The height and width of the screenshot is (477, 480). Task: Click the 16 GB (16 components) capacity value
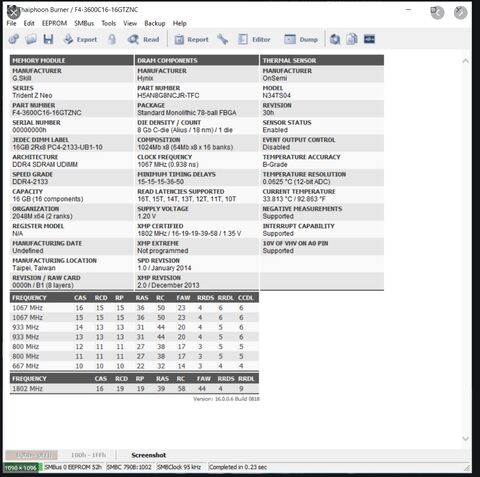[x=48, y=199]
